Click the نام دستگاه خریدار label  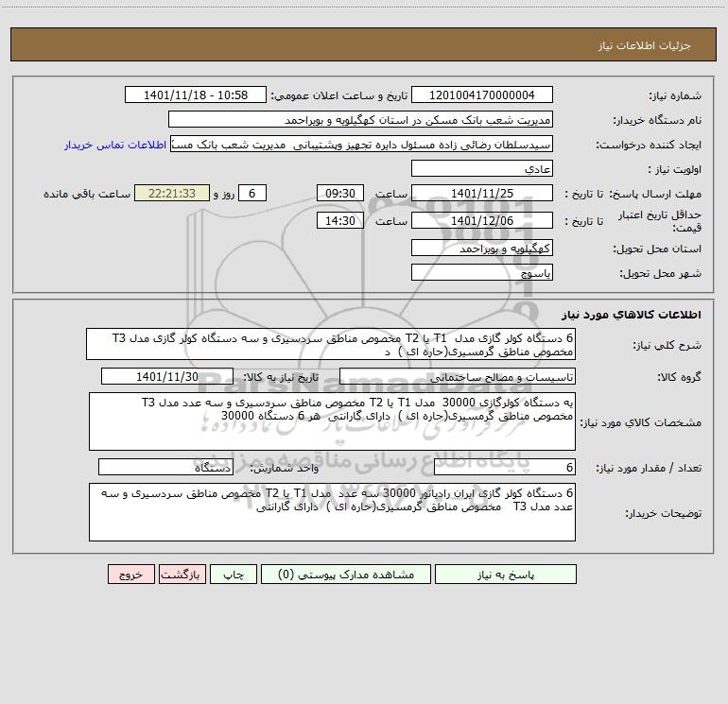click(657, 120)
